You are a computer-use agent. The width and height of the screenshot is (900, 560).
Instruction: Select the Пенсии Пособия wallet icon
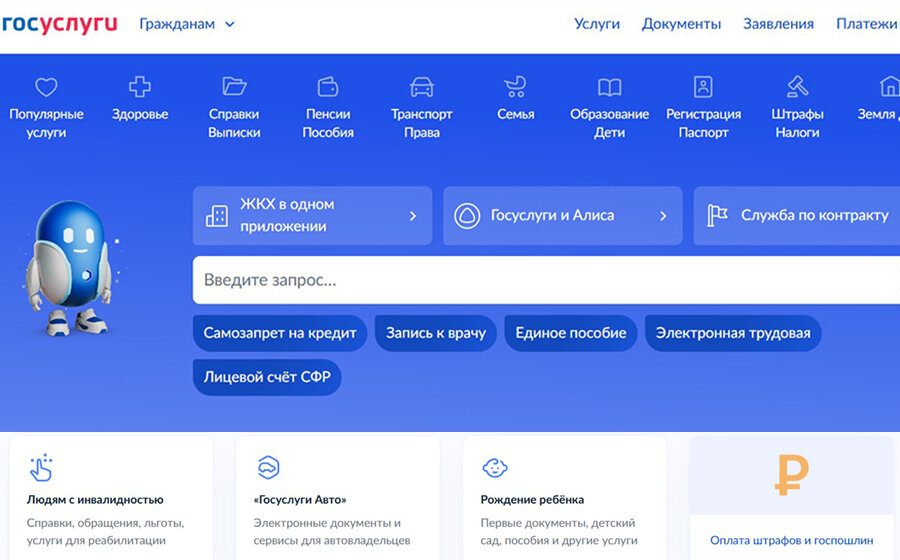(x=328, y=87)
